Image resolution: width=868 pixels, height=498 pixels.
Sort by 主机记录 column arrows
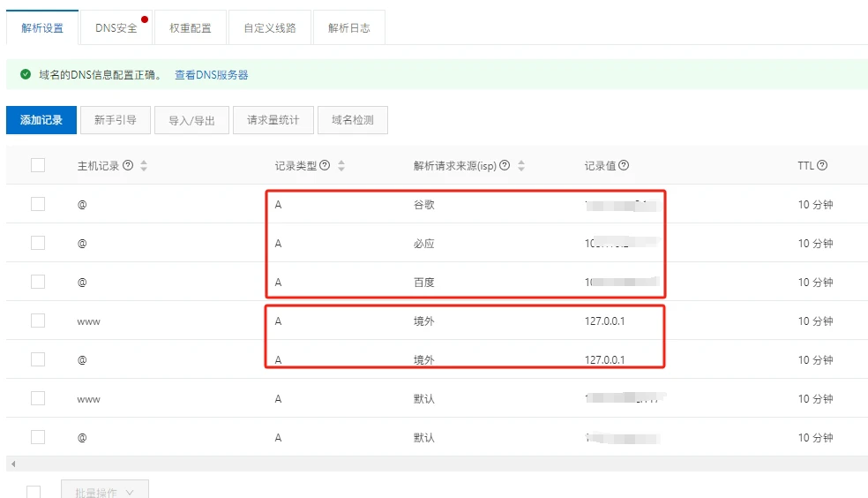pyautogui.click(x=144, y=166)
